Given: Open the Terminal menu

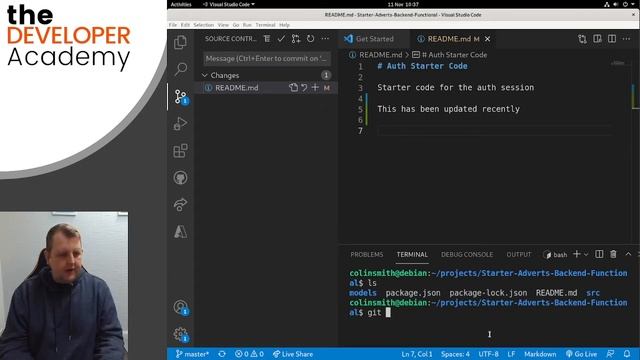Looking at the screenshot, I should (266, 25).
